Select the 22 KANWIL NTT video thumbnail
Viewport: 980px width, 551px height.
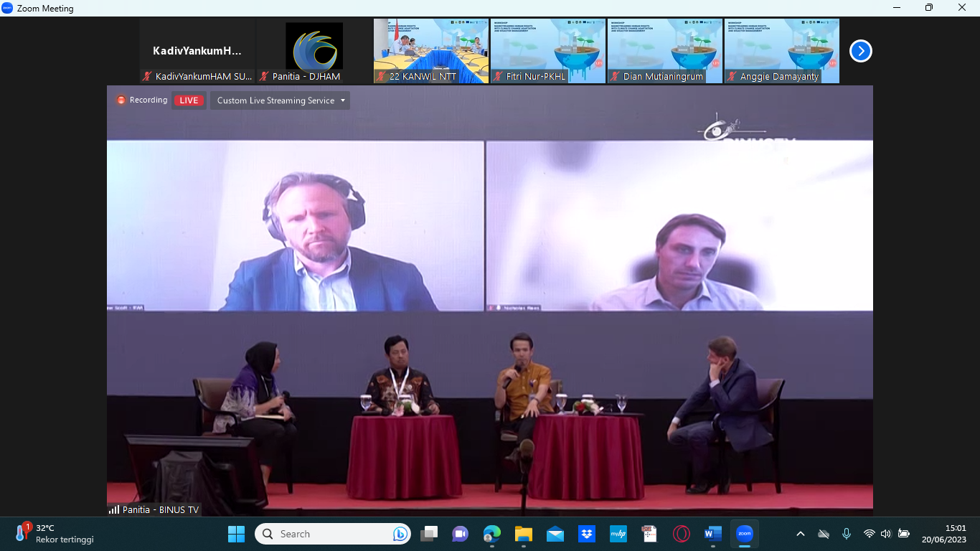(x=431, y=51)
